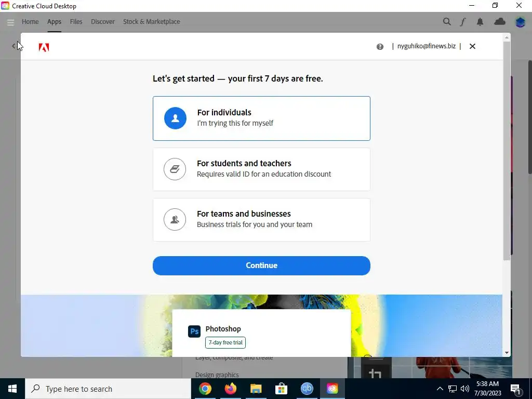
Task: Click the search magnifier icon
Action: click(447, 22)
